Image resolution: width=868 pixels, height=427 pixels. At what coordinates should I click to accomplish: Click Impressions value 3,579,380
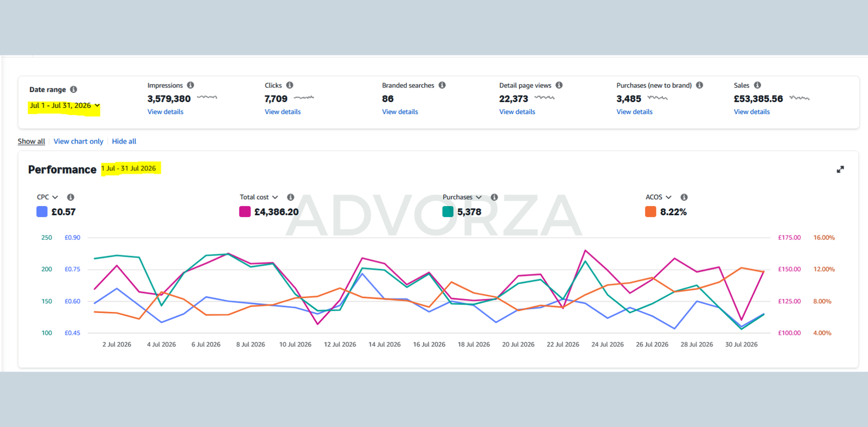[169, 99]
